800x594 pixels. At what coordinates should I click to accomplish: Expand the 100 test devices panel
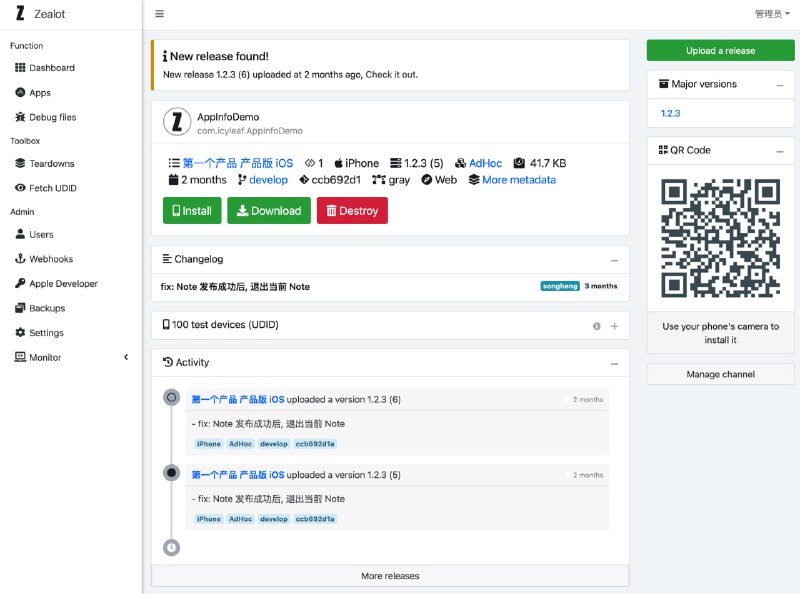[614, 326]
